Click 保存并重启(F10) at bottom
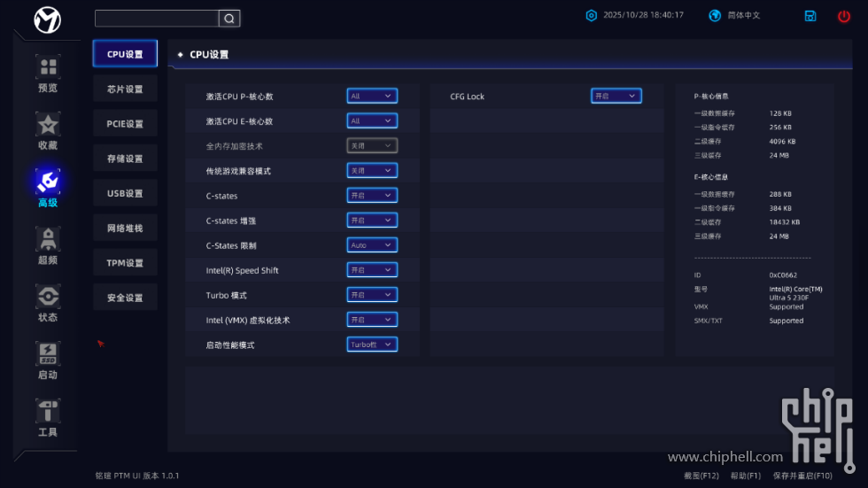Image resolution: width=868 pixels, height=488 pixels. click(802, 476)
